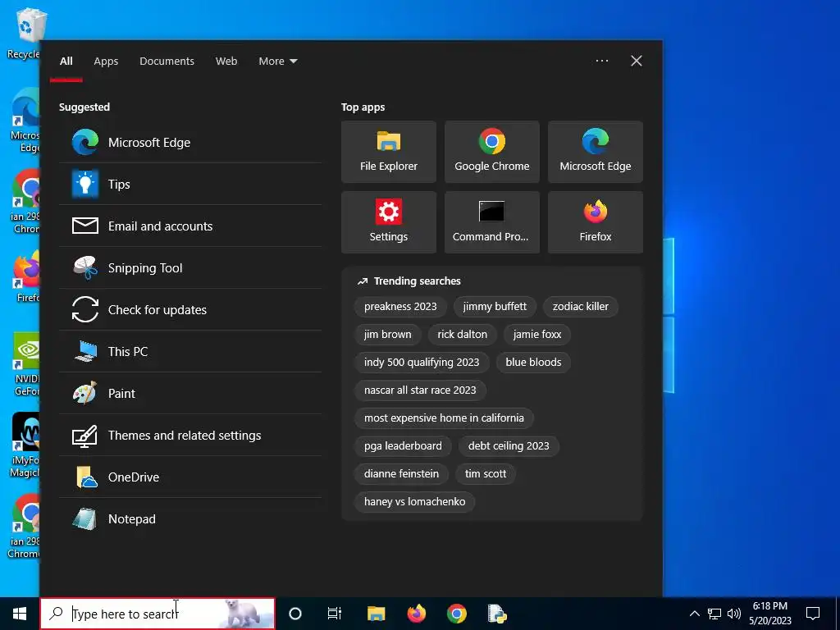Search trending rick dalton
Image resolution: width=840 pixels, height=630 pixels.
463,335
